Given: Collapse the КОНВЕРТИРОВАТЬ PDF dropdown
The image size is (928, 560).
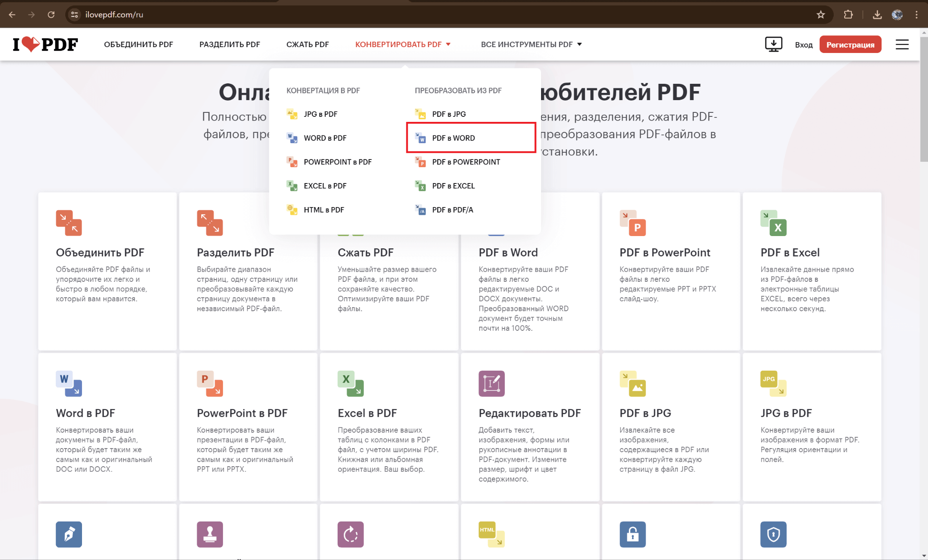Looking at the screenshot, I should coord(399,44).
